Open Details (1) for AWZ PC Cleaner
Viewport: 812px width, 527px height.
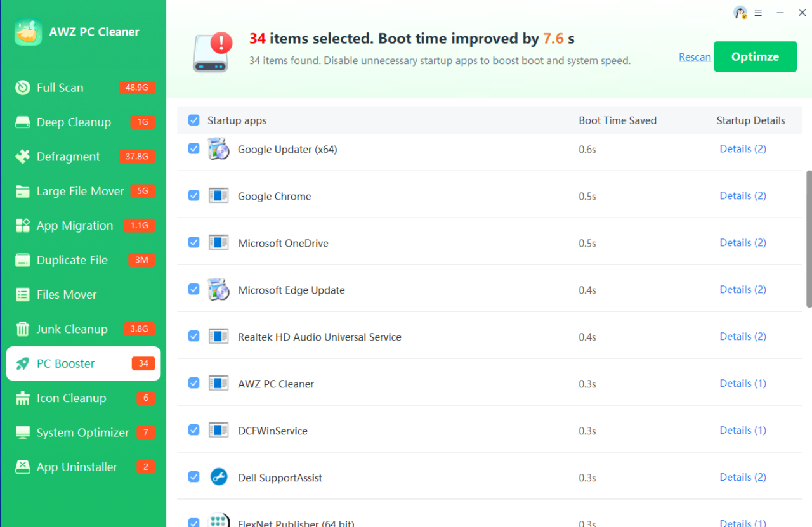point(743,384)
